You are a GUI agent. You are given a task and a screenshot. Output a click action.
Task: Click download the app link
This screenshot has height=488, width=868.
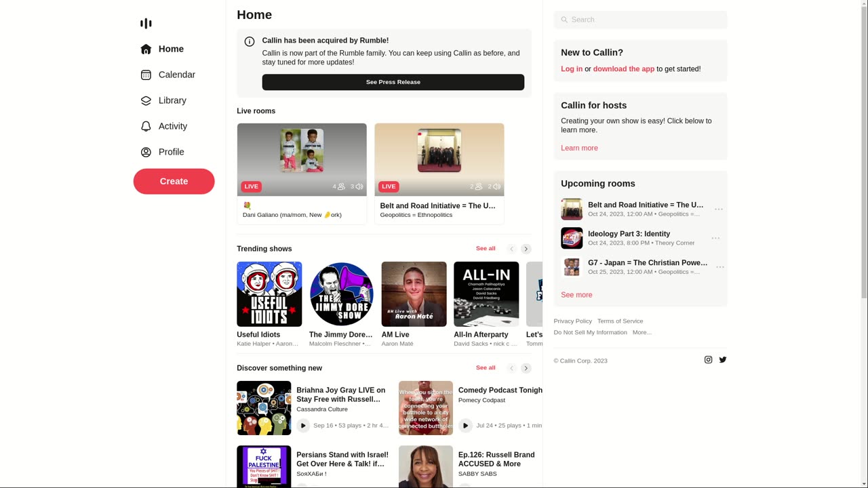point(624,69)
